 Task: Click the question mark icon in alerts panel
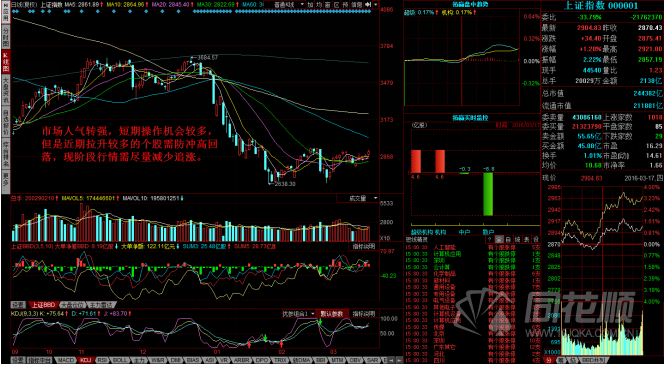pyautogui.click(x=490, y=239)
